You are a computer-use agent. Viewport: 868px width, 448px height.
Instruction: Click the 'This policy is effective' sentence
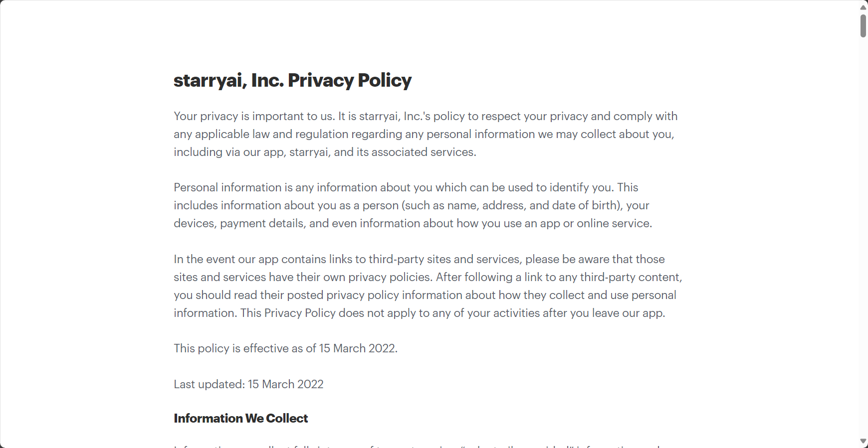(x=285, y=348)
